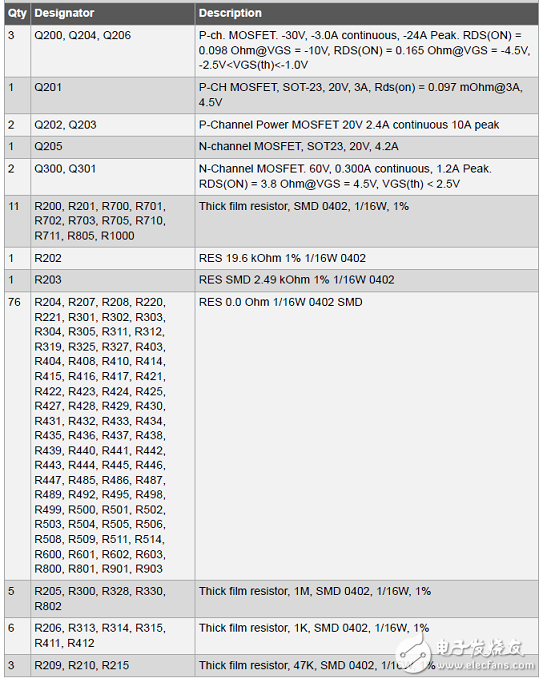Viewport: 543px width, 682px height.
Task: Click the quantity 76 cell
Action: tap(17, 436)
